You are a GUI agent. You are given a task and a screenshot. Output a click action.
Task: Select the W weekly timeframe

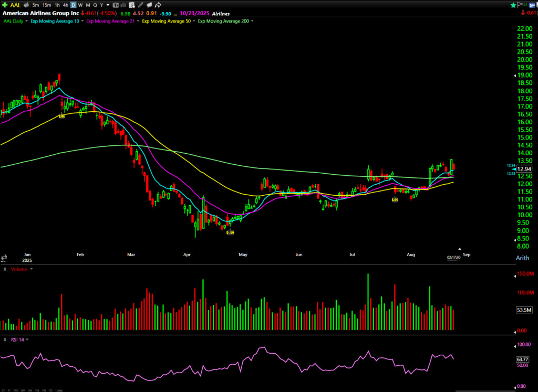tap(80, 5)
